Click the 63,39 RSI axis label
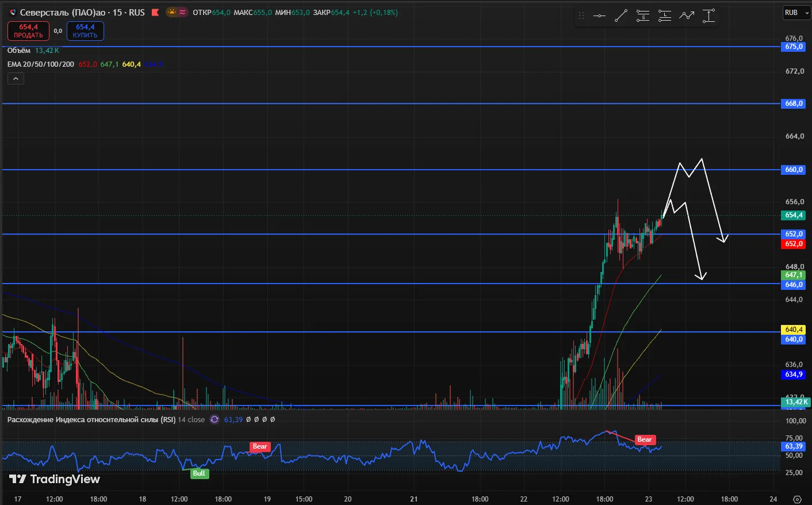The height and width of the screenshot is (505, 812). pyautogui.click(x=794, y=446)
